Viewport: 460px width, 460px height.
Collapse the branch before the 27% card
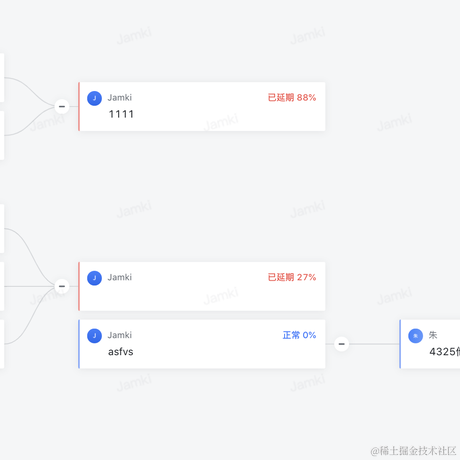(x=62, y=286)
